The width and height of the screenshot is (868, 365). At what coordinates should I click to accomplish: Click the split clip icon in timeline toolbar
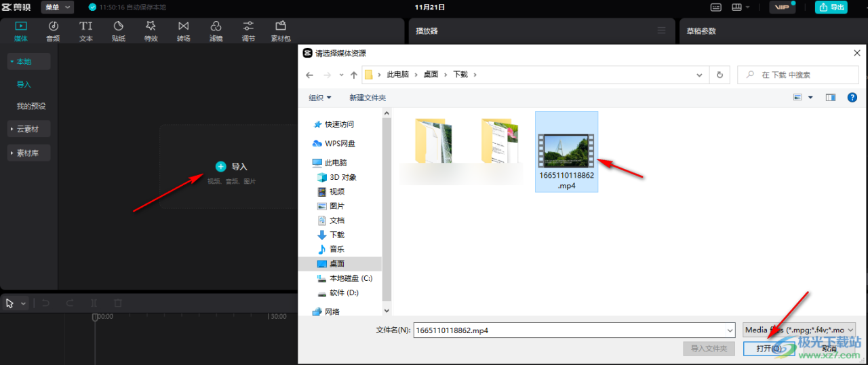pyautogui.click(x=94, y=303)
